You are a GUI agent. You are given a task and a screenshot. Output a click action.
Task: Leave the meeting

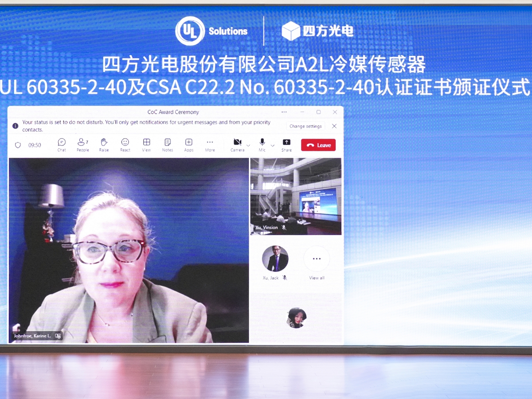(x=318, y=145)
